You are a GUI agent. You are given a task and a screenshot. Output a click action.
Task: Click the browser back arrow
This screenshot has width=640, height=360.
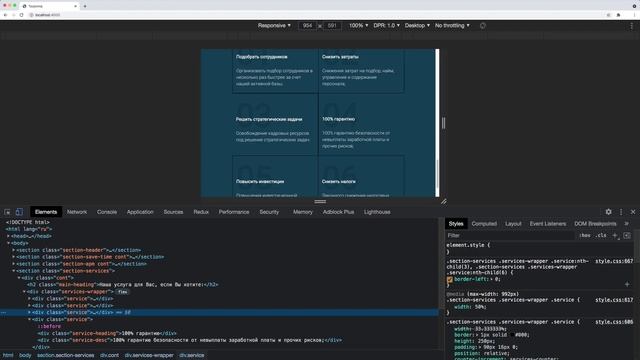(6, 15)
